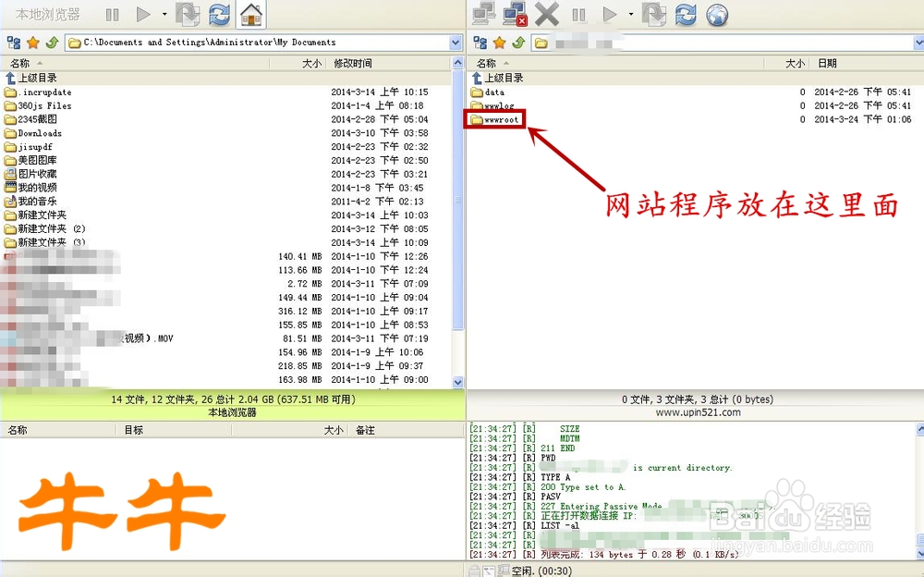Click the 空闲. (00:30) status bar text
This screenshot has width=924, height=577.
541,571
